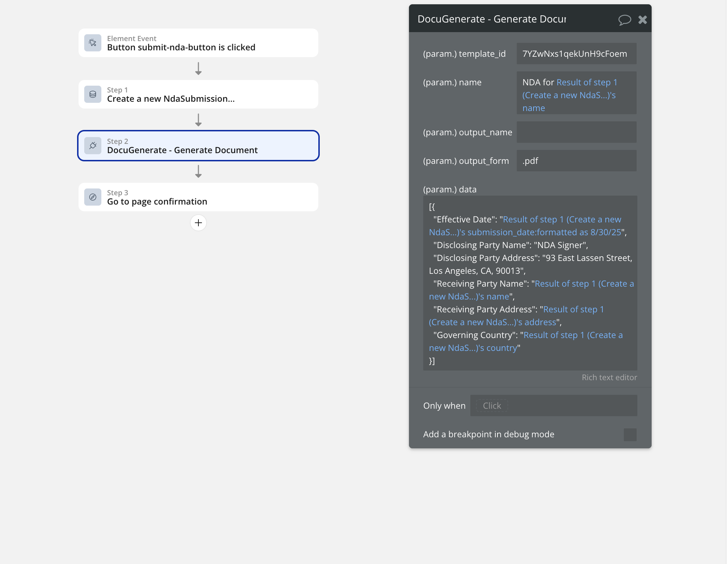
Task: Edit the output_form .pdf field
Action: pyautogui.click(x=576, y=161)
